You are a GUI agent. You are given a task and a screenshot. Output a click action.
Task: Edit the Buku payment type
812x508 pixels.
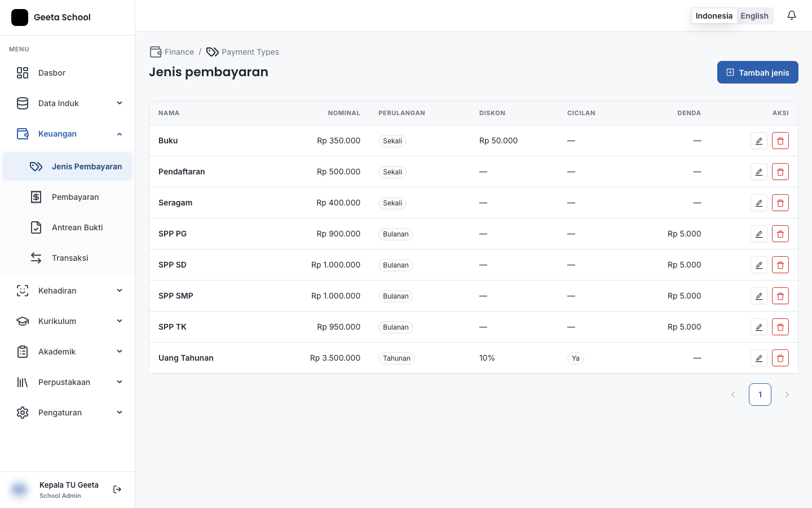759,141
